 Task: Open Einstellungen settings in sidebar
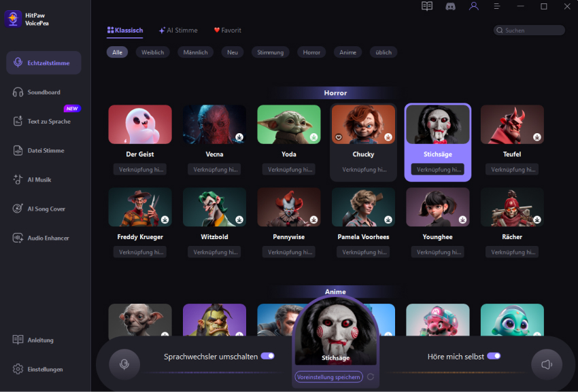(x=44, y=369)
